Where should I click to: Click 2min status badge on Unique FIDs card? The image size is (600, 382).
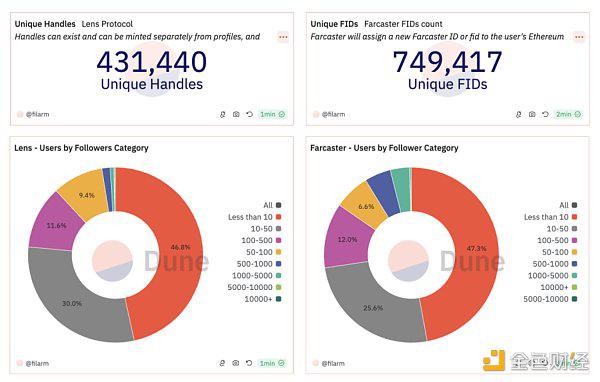tap(569, 114)
